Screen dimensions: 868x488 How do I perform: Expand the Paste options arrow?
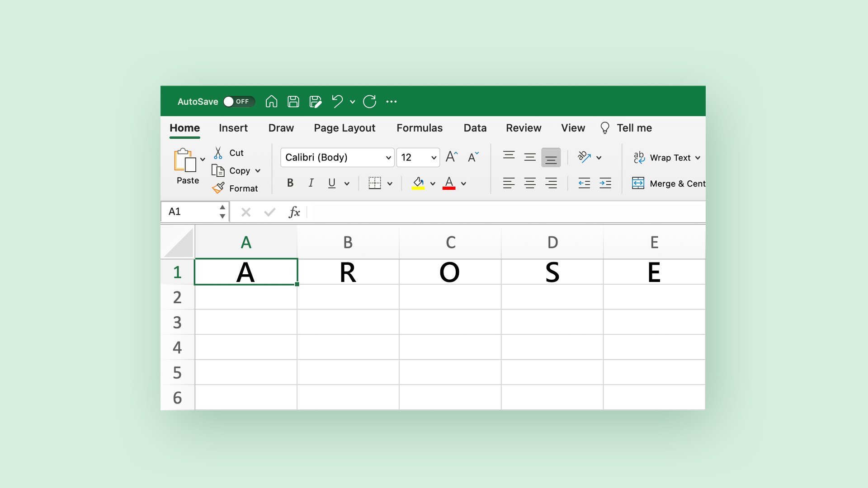[203, 160]
